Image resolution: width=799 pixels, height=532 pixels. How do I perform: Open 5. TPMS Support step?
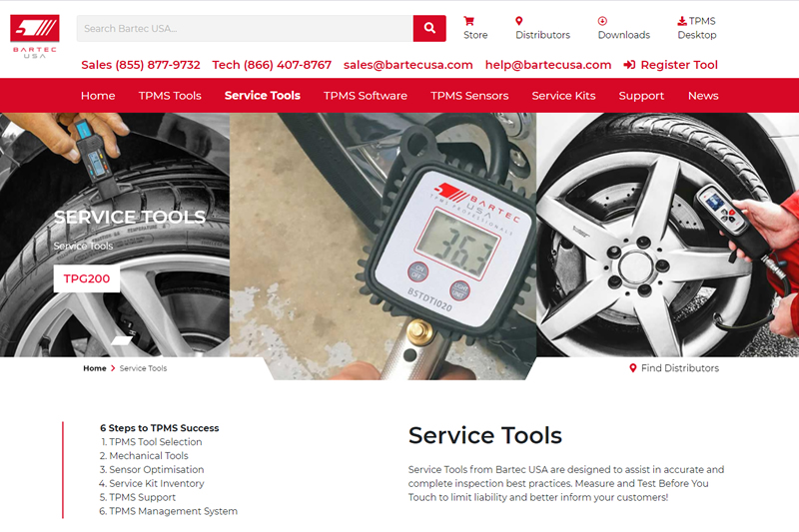tap(138, 497)
